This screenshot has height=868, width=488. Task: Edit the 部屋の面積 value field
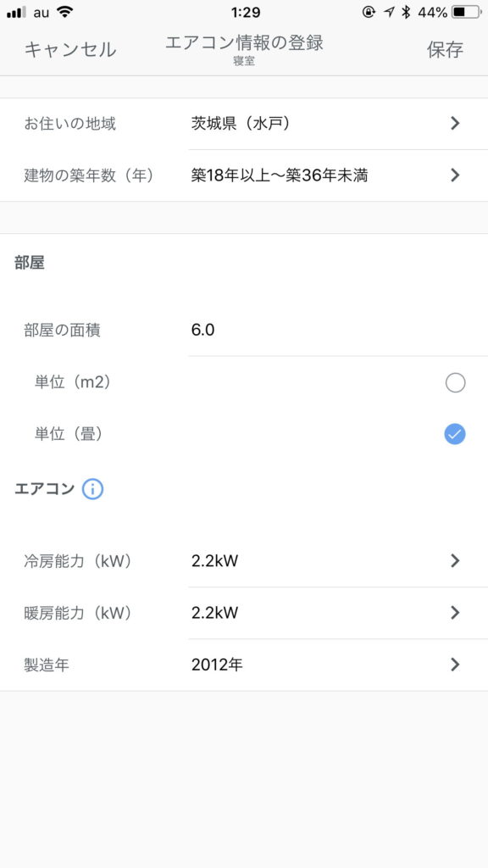coord(337,331)
